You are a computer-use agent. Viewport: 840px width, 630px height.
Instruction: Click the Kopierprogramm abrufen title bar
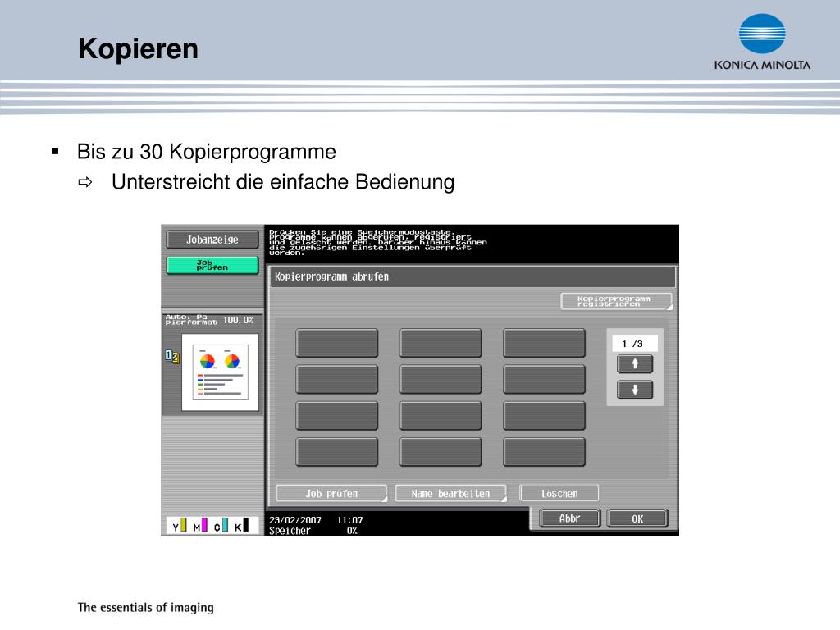pos(472,277)
